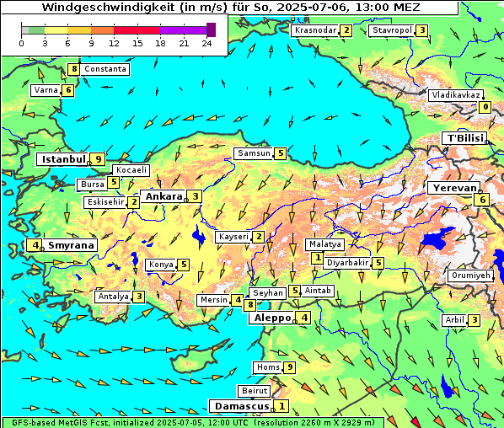Click the Malatya label

pyautogui.click(x=325, y=244)
